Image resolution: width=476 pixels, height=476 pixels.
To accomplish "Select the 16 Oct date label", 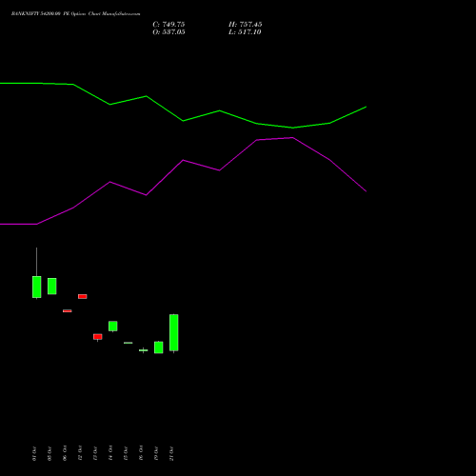I will coord(141,453).
